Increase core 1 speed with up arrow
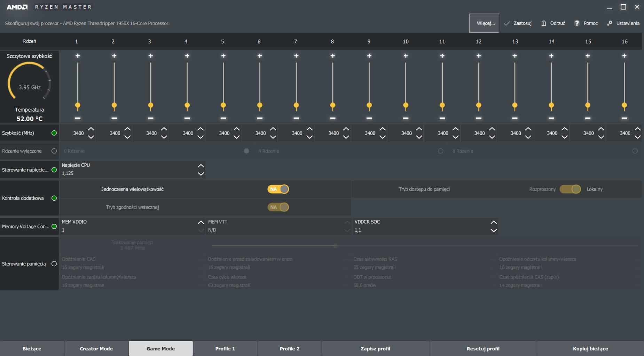Image resolution: width=644 pixels, height=356 pixels. (x=91, y=129)
